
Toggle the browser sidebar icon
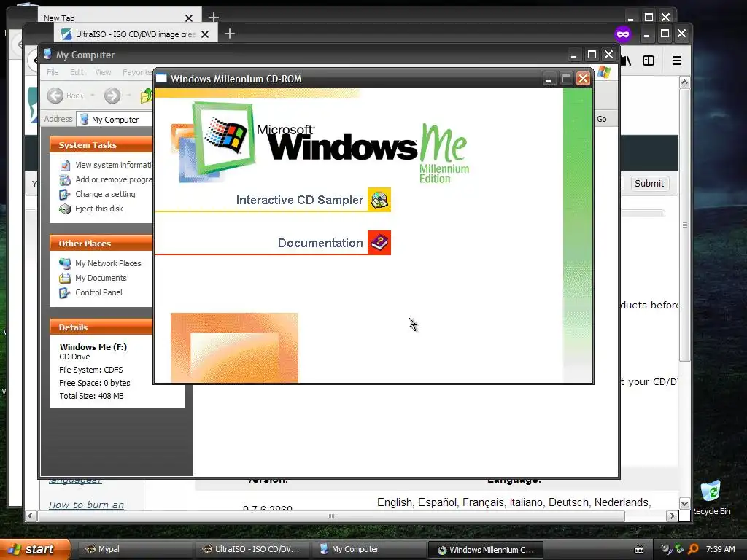[x=649, y=61]
